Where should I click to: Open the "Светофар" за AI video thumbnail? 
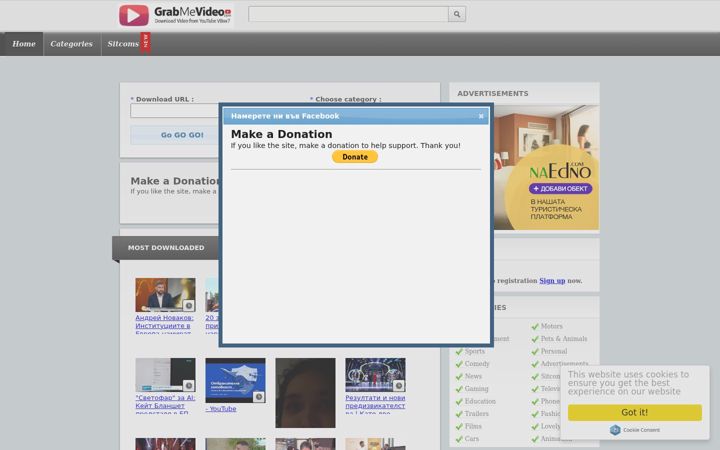click(x=165, y=375)
